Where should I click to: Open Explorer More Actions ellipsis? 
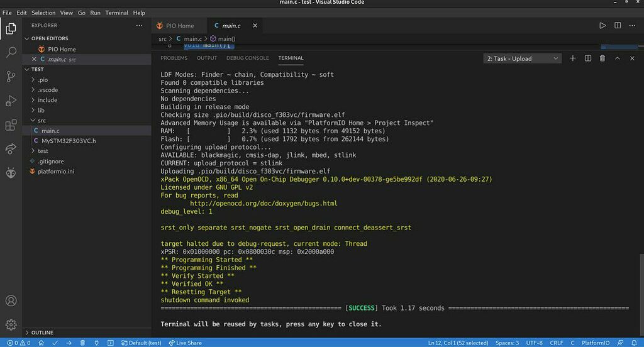pyautogui.click(x=139, y=26)
